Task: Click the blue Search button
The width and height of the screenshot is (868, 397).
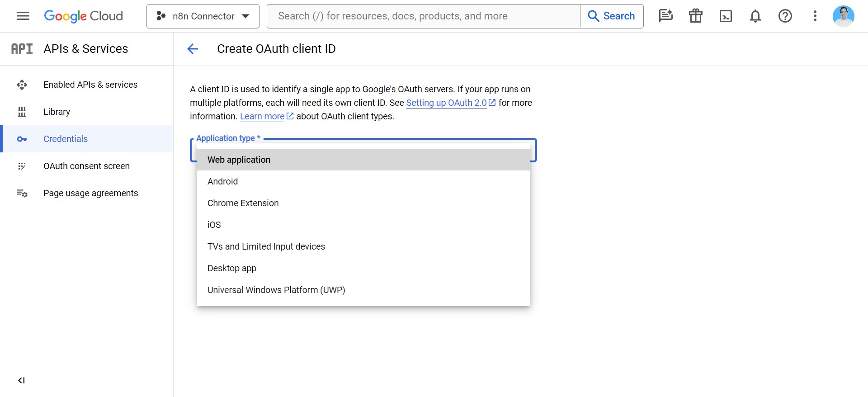Action: tap(612, 16)
